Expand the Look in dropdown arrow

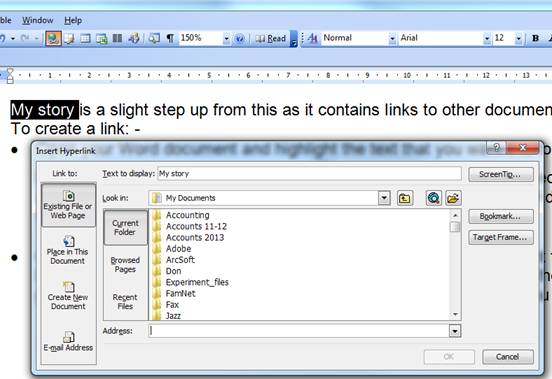384,198
